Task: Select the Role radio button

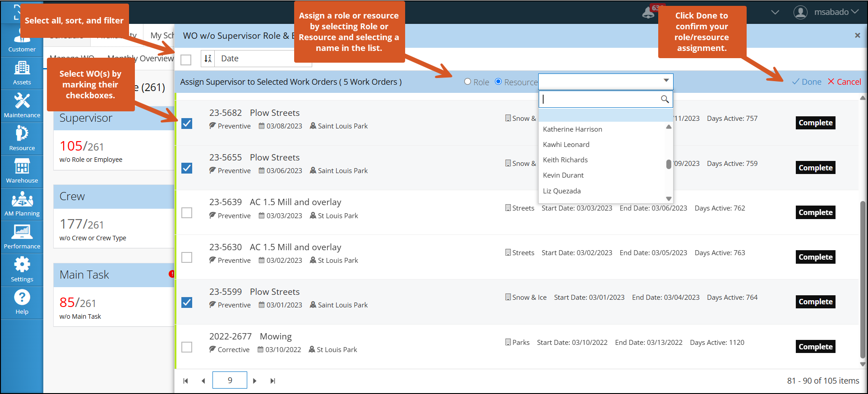Action: click(x=468, y=82)
